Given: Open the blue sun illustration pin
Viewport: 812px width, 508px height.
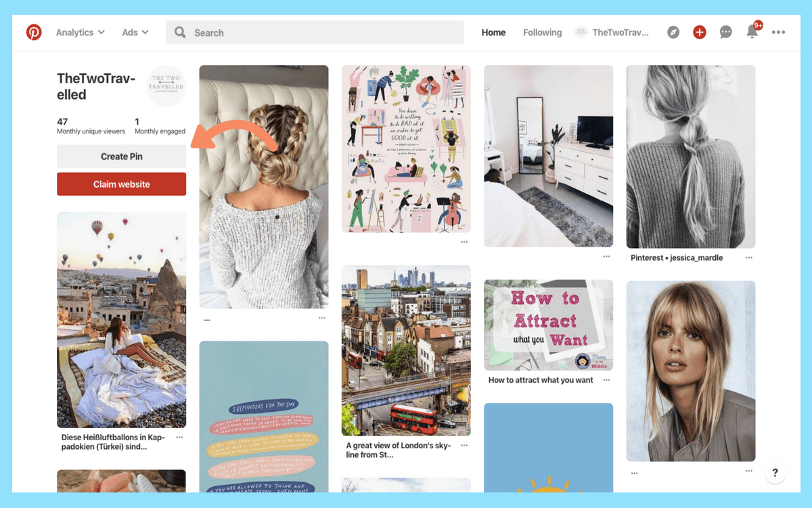Looking at the screenshot, I should point(549,448).
